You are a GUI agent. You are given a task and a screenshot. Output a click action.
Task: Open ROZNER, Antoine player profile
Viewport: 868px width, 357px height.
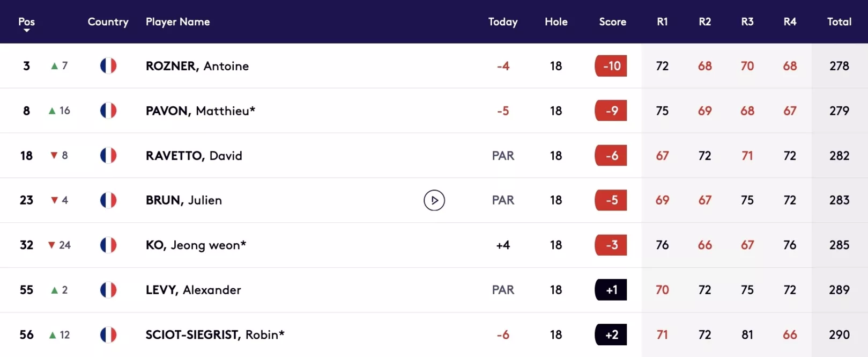197,66
